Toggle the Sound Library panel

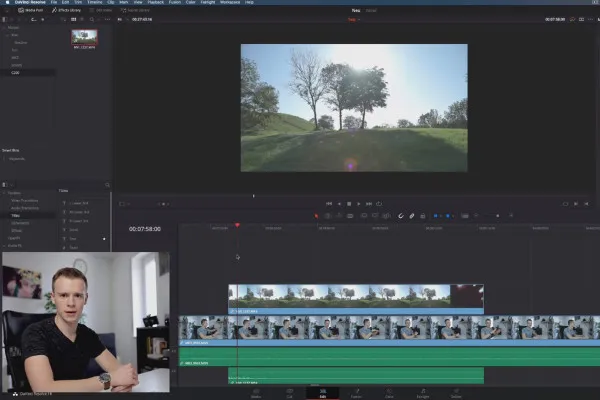(x=135, y=10)
